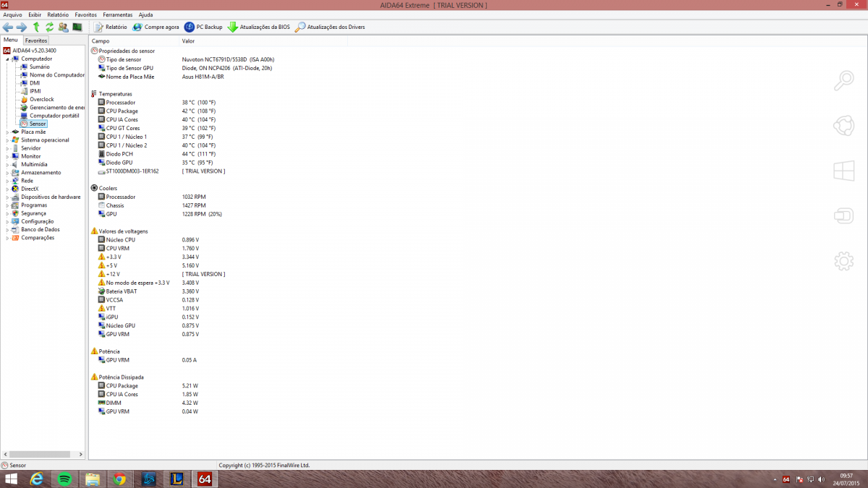Open the Ajuda menu
868x488 pixels.
point(145,14)
